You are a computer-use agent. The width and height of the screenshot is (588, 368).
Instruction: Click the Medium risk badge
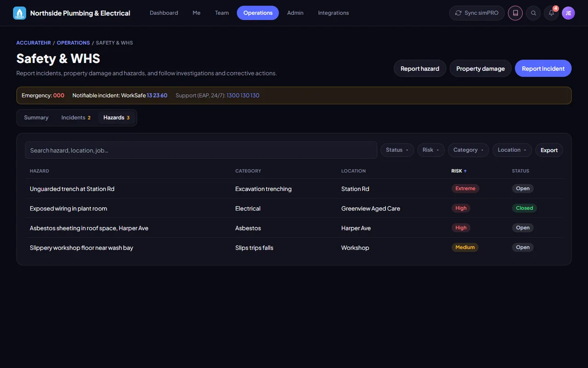[x=465, y=247]
